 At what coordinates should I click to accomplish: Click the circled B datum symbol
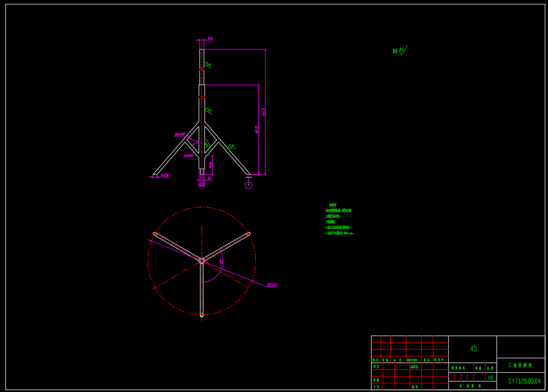(249, 185)
